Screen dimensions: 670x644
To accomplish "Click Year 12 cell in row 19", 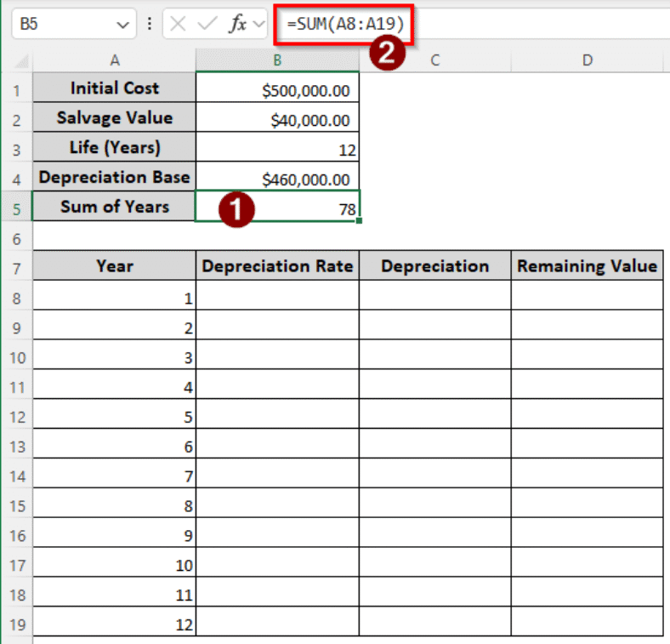I will point(115,621).
